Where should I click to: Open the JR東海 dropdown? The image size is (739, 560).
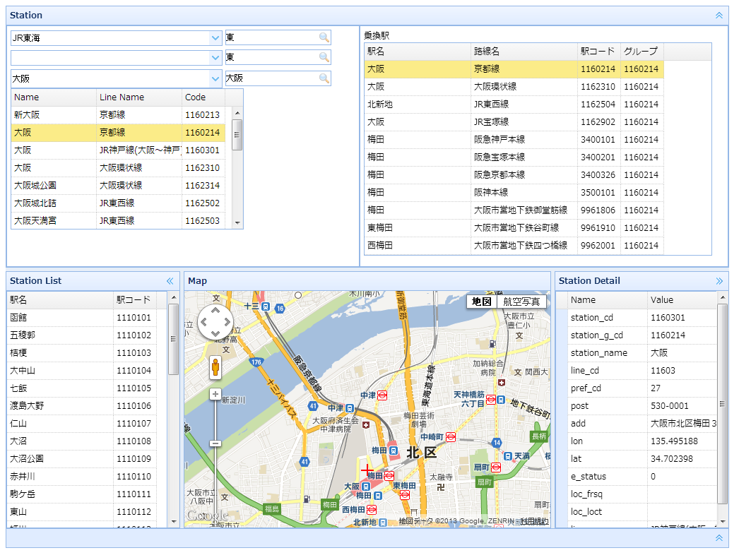(x=215, y=38)
